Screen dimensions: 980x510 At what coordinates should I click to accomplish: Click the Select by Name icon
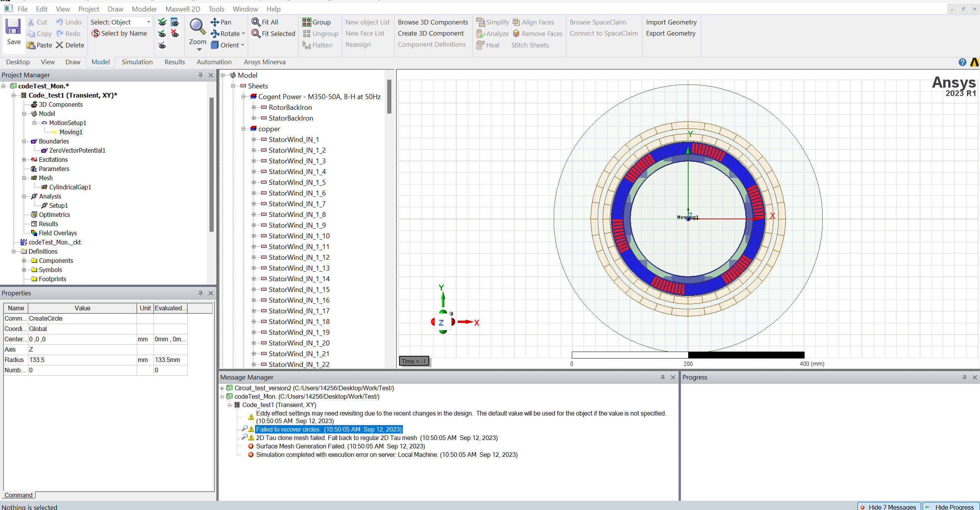[96, 34]
